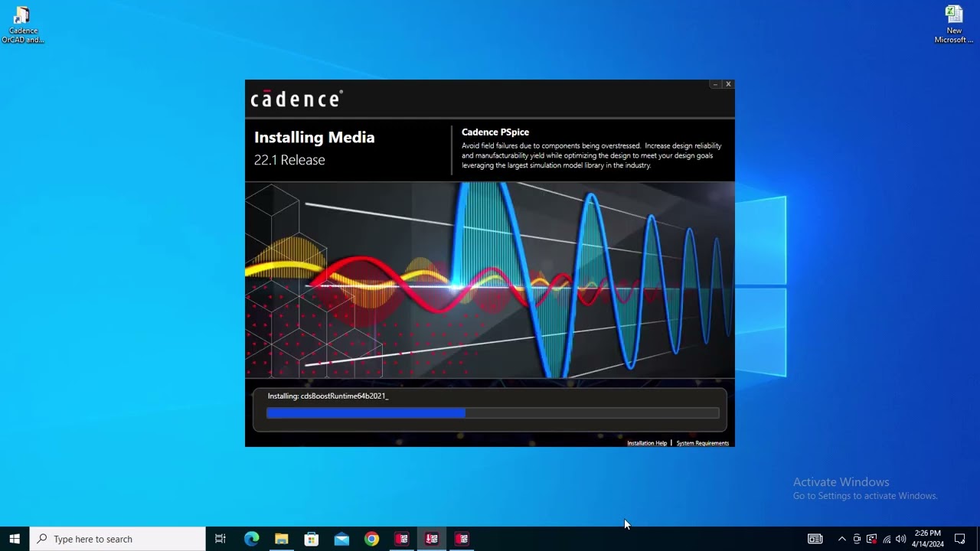Open the Cadence OrCAD desktop shortcut
The height and width of the screenshot is (551, 980).
(22, 25)
